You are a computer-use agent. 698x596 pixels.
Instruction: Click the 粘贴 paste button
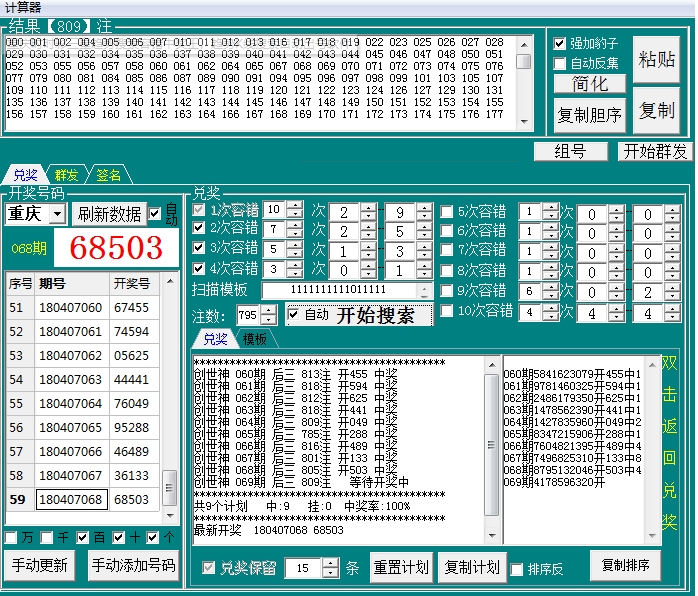657,60
